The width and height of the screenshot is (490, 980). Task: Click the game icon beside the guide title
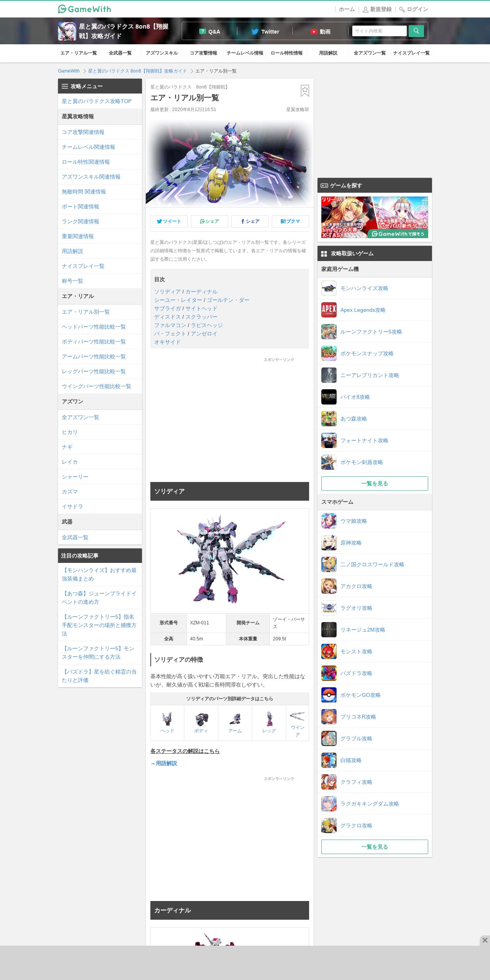click(67, 31)
